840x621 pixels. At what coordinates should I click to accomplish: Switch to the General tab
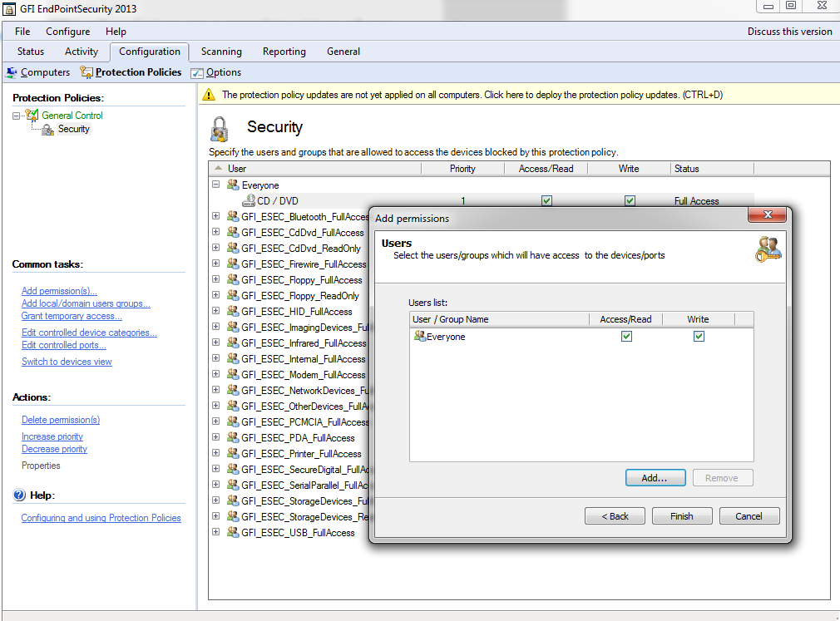click(x=343, y=52)
